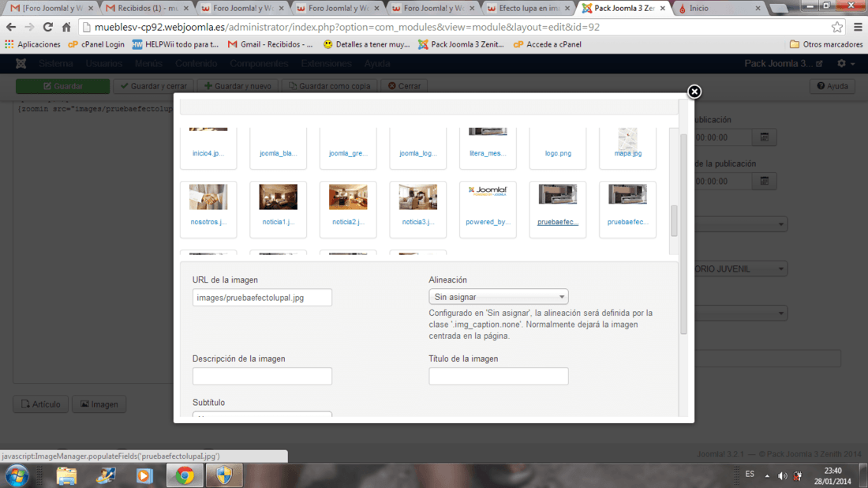This screenshot has width=868, height=488.
Task: Open the Aplicaciones bookmarks shortcut
Action: pyautogui.click(x=32, y=44)
